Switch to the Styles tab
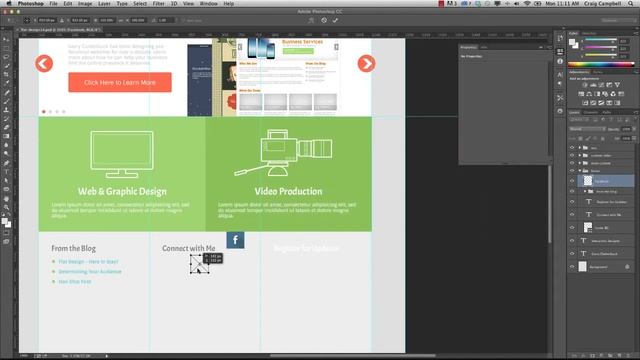This screenshot has height=360, width=640. point(598,72)
